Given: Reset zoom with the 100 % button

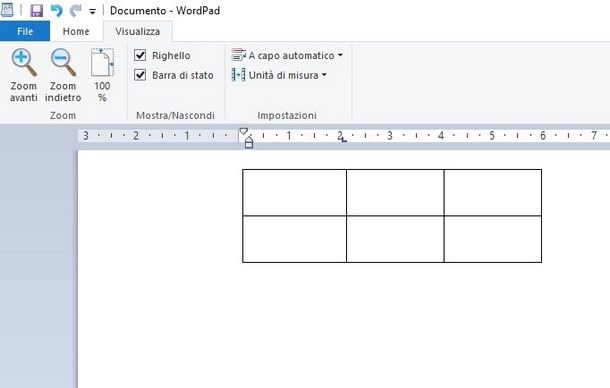Looking at the screenshot, I should 102,75.
